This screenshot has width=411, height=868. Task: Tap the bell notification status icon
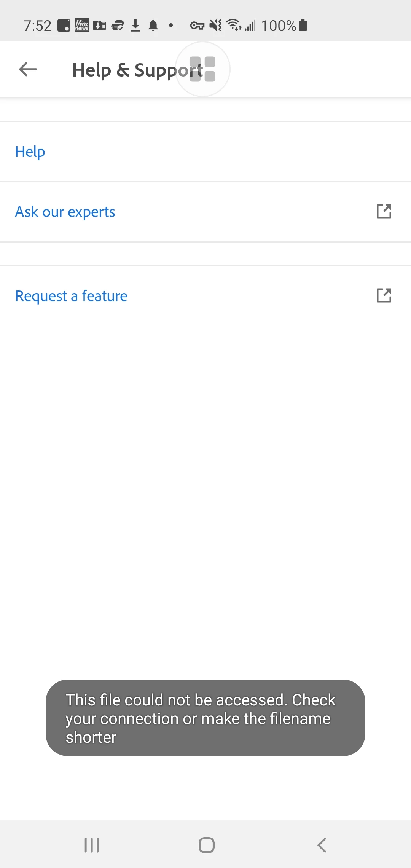[x=153, y=26]
